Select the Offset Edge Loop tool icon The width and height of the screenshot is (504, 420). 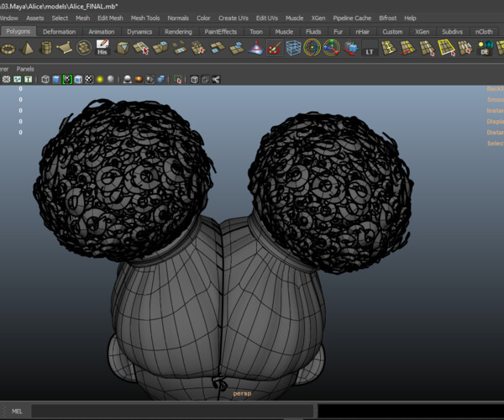pyautogui.click(x=408, y=48)
